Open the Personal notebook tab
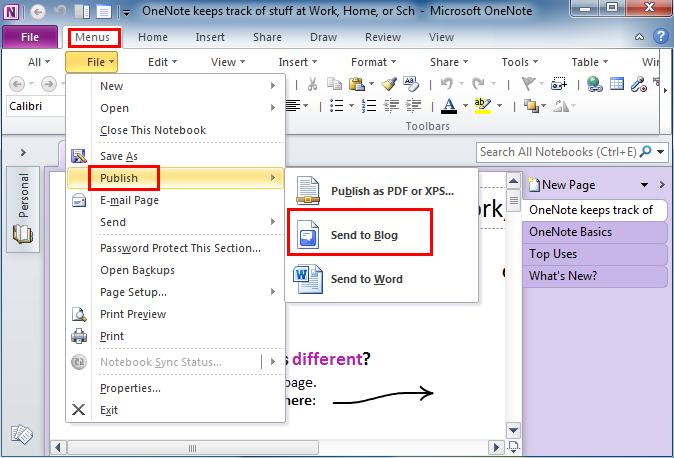This screenshot has height=458, width=674. pyautogui.click(x=23, y=209)
